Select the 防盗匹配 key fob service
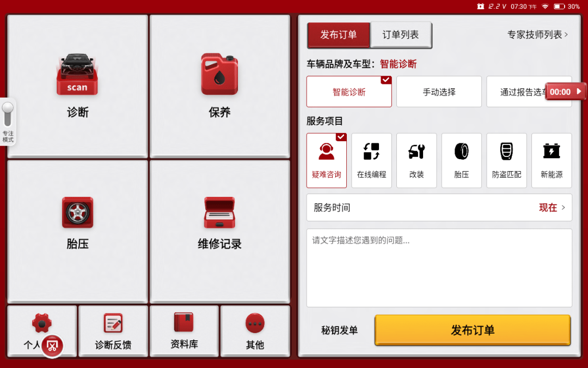 pos(506,160)
